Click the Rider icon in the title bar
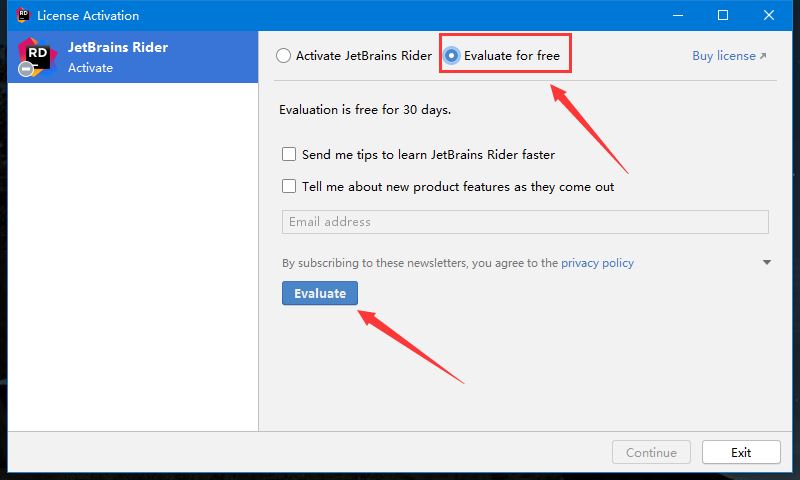 [23, 15]
